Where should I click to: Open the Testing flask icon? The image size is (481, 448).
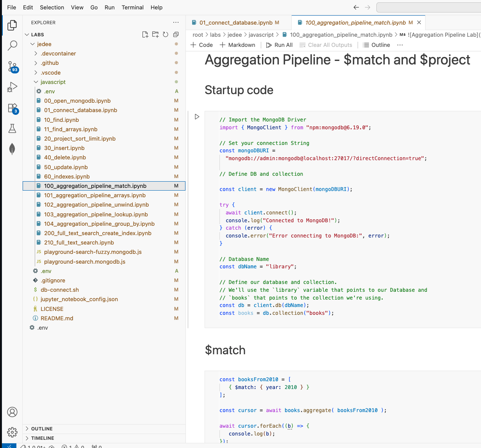point(12,128)
